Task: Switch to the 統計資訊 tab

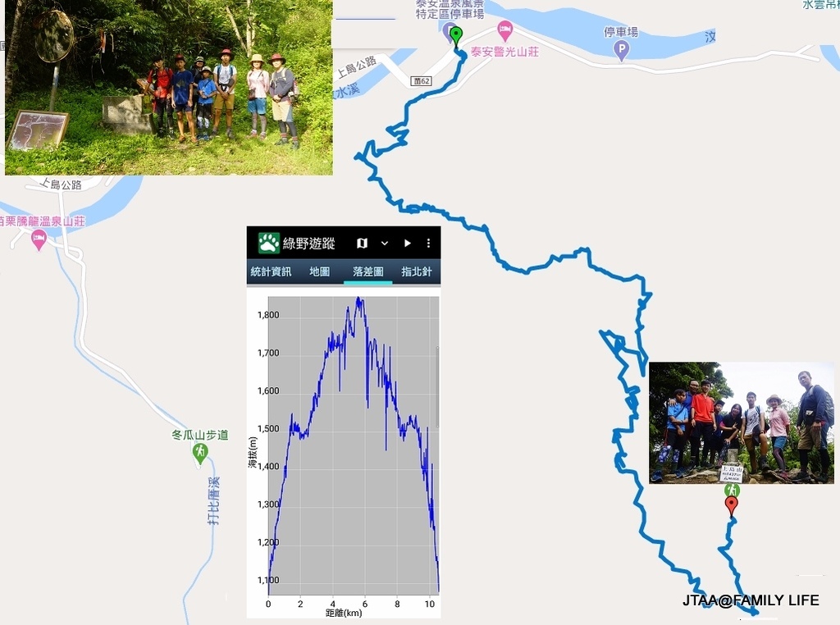Action: 271,271
